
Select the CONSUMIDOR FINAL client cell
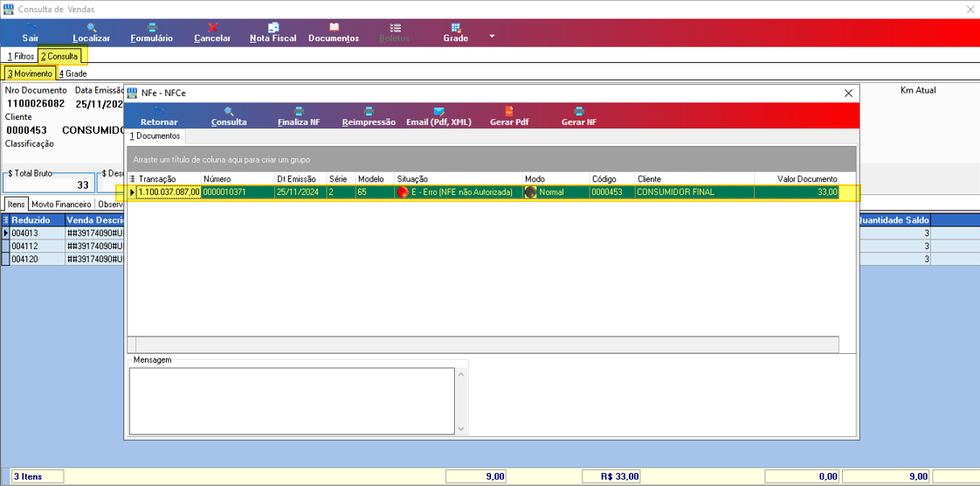pyautogui.click(x=694, y=192)
